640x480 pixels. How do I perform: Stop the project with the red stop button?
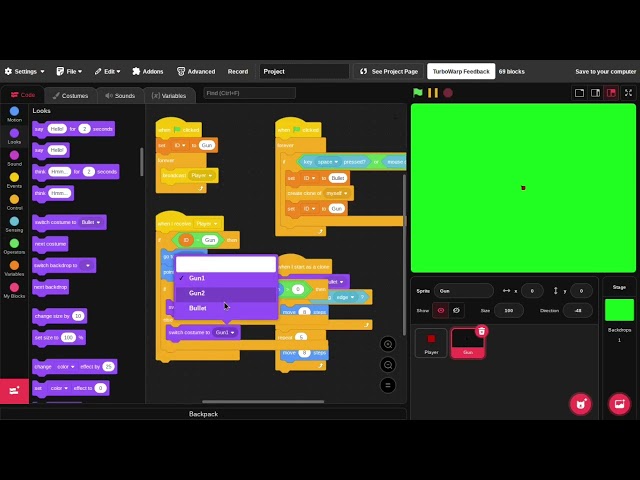448,93
